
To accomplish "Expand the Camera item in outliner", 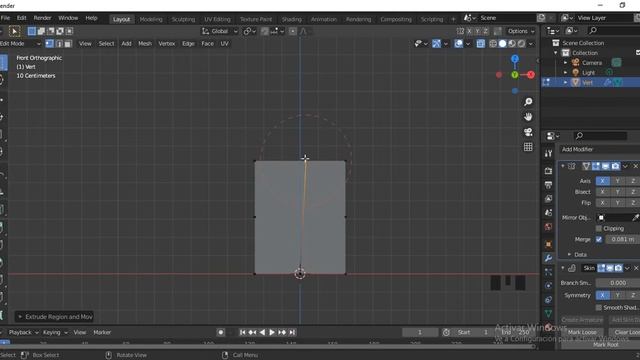I will click(x=566, y=63).
